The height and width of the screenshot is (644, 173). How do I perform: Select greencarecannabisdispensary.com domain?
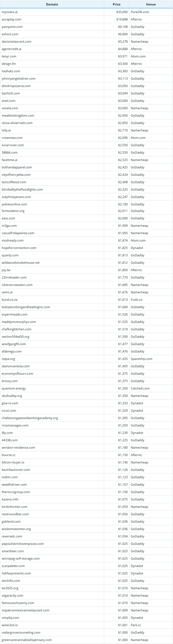[27, 640]
